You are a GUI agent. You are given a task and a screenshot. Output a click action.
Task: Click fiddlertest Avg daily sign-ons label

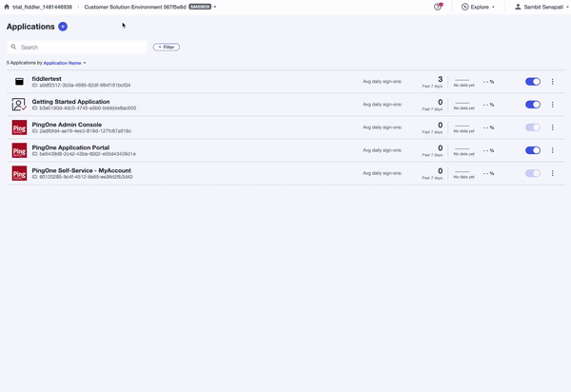tap(382, 82)
